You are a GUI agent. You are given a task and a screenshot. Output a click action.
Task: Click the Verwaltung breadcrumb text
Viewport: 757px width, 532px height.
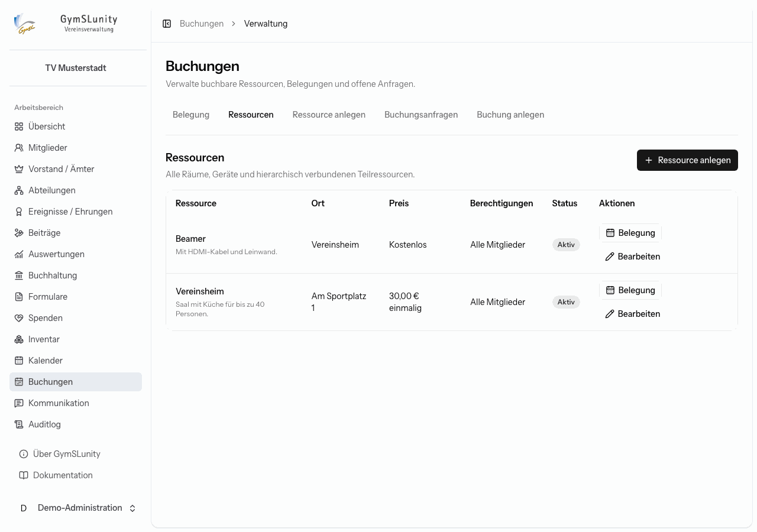pyautogui.click(x=266, y=24)
